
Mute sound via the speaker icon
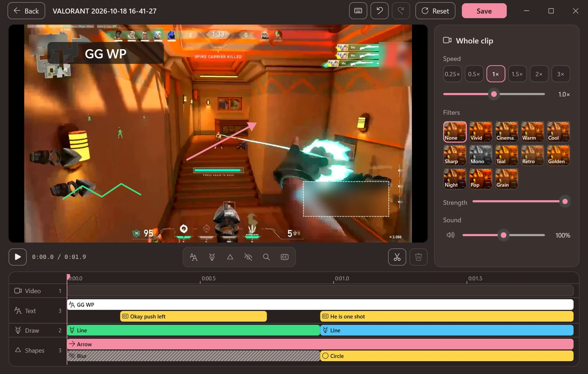pyautogui.click(x=451, y=235)
